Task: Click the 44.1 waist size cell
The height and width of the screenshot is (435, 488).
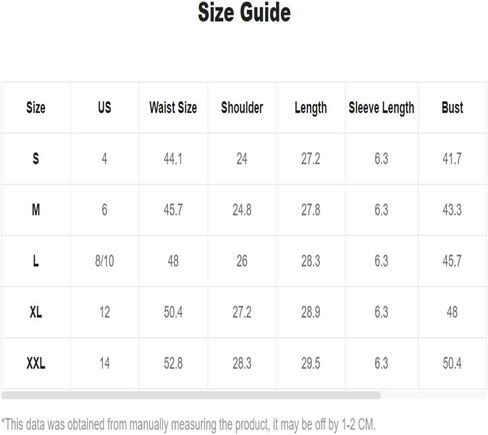Action: [173, 159]
